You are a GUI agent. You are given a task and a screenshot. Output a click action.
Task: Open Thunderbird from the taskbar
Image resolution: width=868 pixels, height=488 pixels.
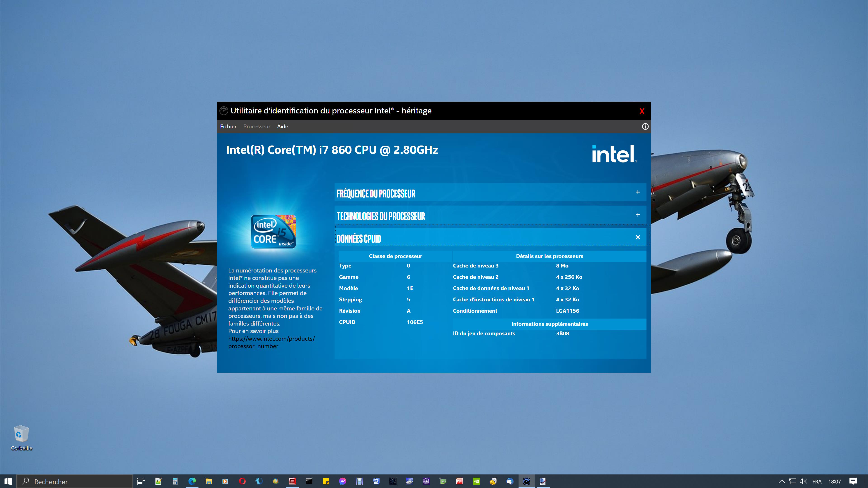coord(510,481)
